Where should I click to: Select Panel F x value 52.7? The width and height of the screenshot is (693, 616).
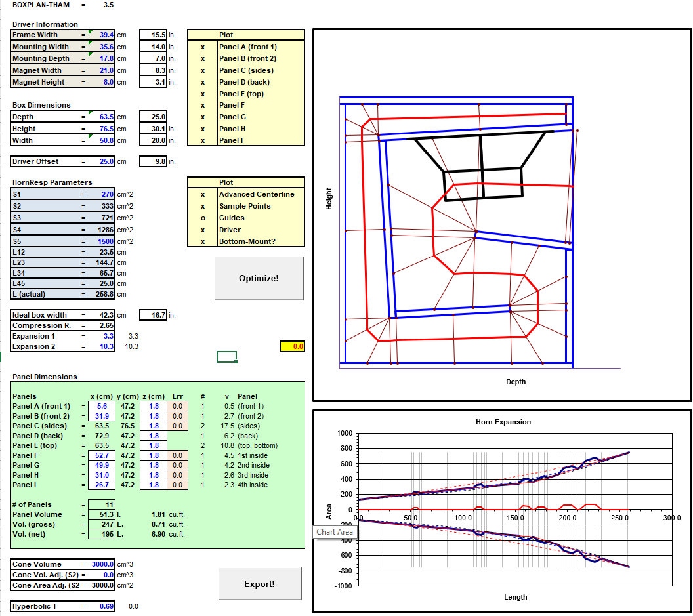tap(102, 455)
